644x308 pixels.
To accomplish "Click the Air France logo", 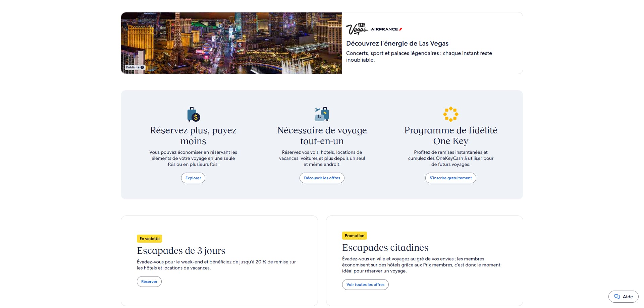I will click(x=386, y=29).
